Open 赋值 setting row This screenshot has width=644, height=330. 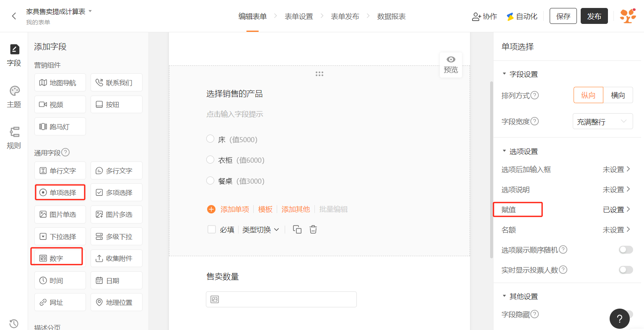pyautogui.click(x=567, y=210)
